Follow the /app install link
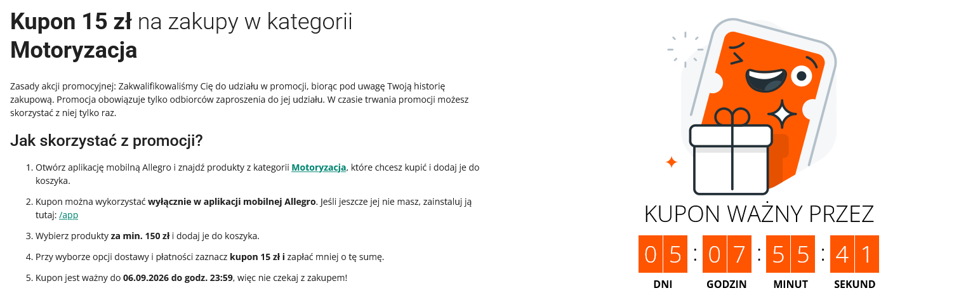This screenshot has width=980, height=307. 69,215
